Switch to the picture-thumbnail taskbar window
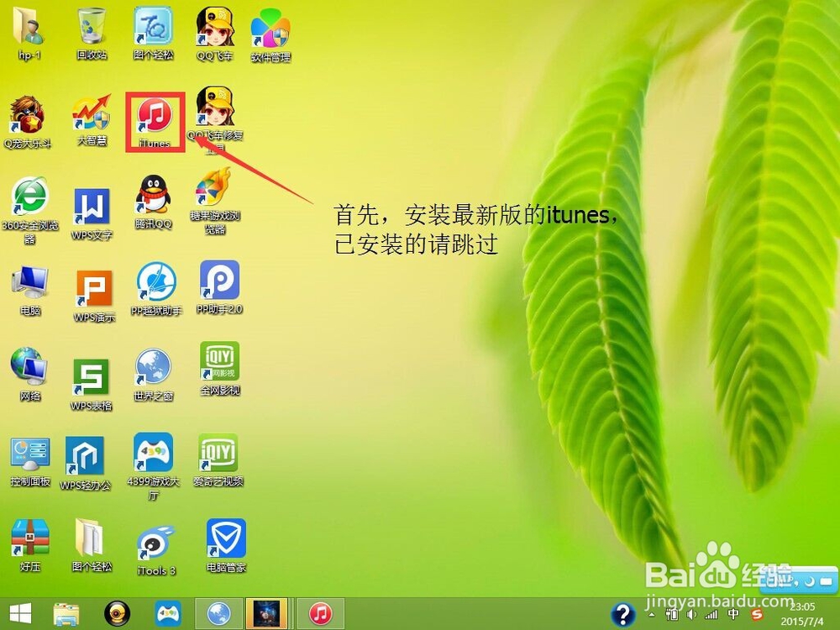840x630 pixels. [x=267, y=614]
